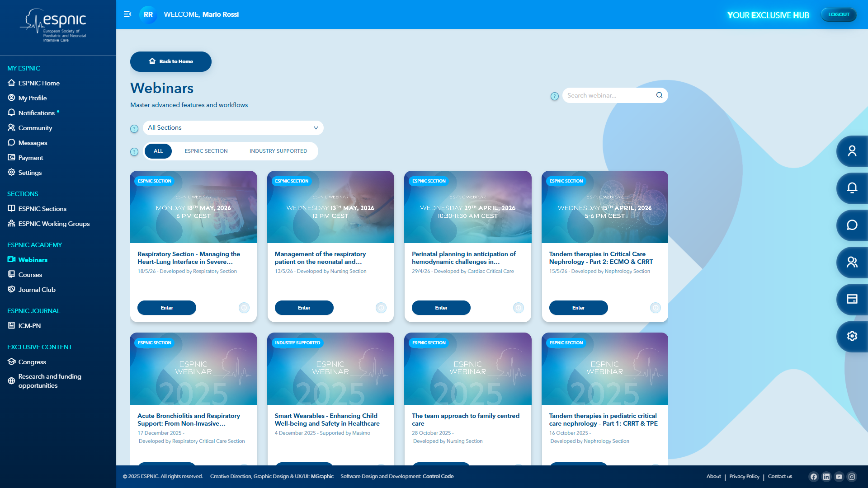Open LinkedIn icon in footer

click(x=826, y=477)
